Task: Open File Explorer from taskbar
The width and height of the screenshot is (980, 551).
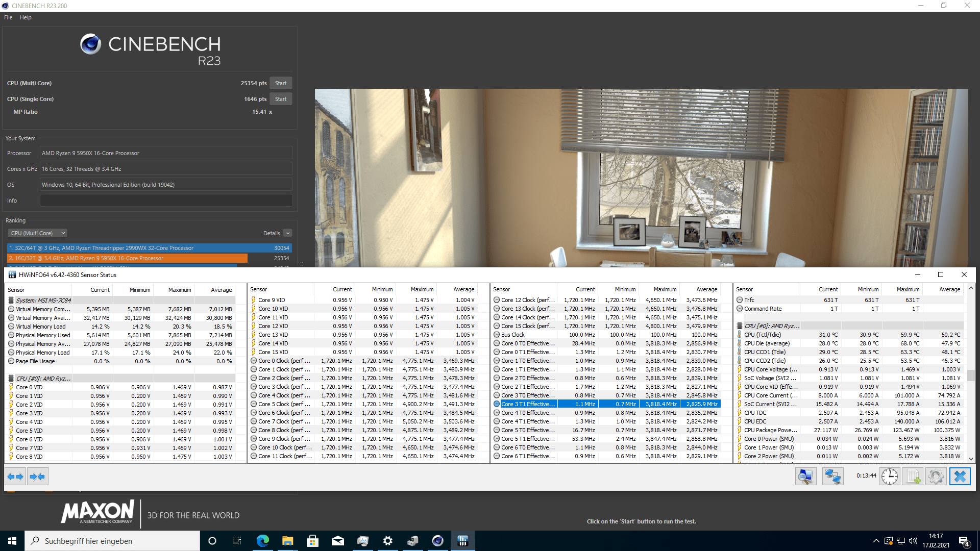Action: click(x=287, y=541)
